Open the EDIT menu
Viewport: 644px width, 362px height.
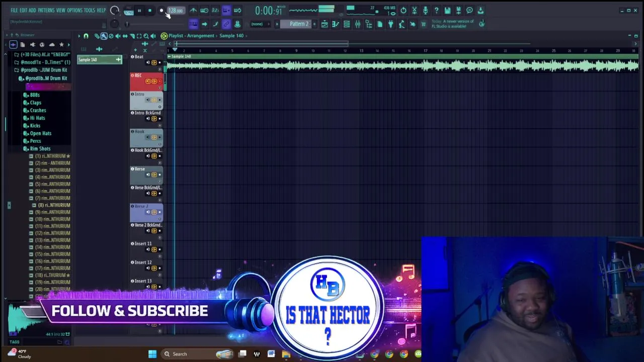tap(23, 11)
